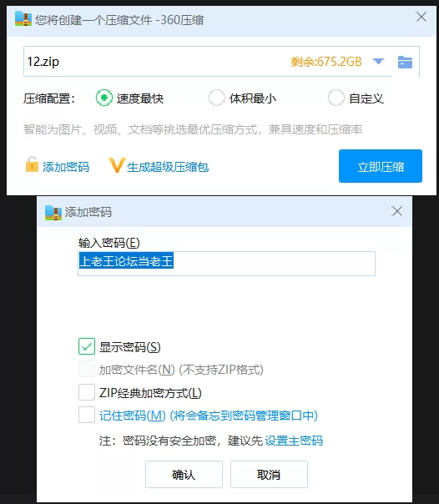
Task: Click the 生成超级压缩包 link
Action: 168,167
